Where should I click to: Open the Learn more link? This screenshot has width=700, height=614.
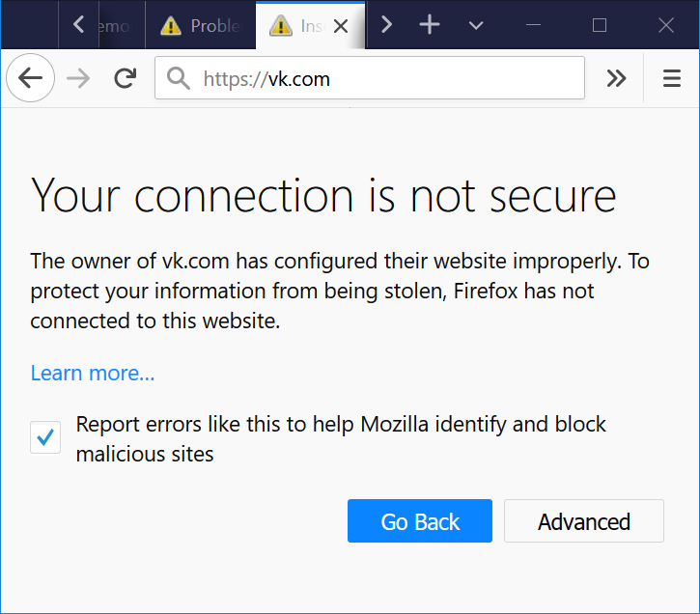pyautogui.click(x=93, y=373)
